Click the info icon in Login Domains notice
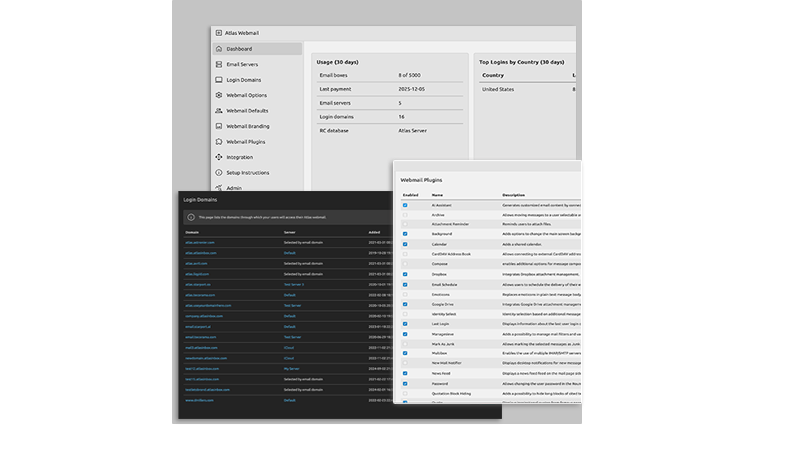Screen dimensions: 787x462 [x=191, y=217]
